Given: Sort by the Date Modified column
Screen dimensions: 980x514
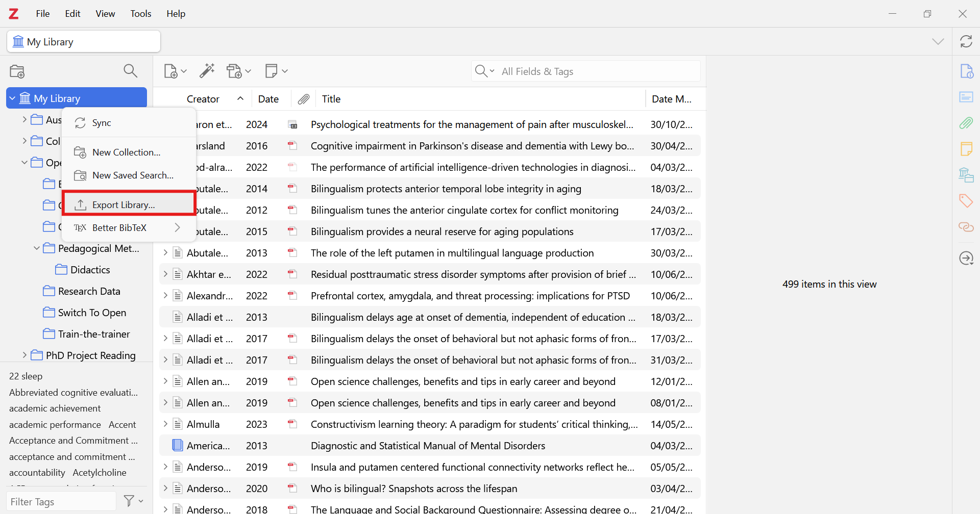Looking at the screenshot, I should click(672, 99).
